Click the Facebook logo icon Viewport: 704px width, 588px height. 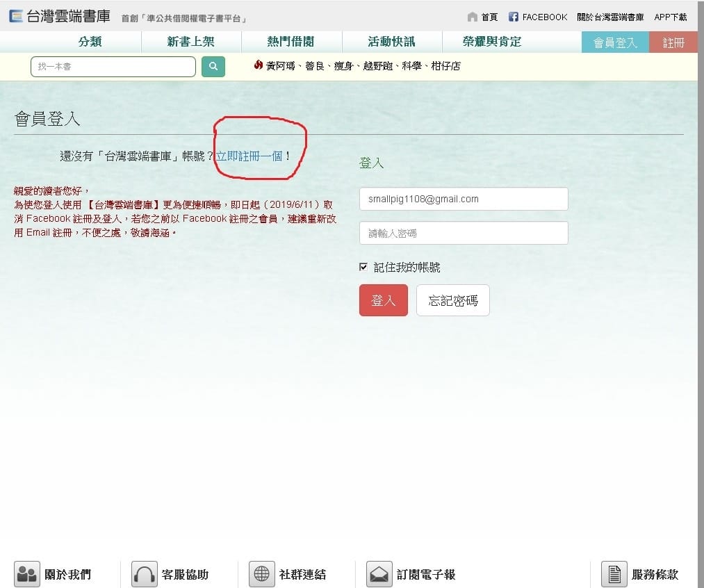pyautogui.click(x=514, y=17)
